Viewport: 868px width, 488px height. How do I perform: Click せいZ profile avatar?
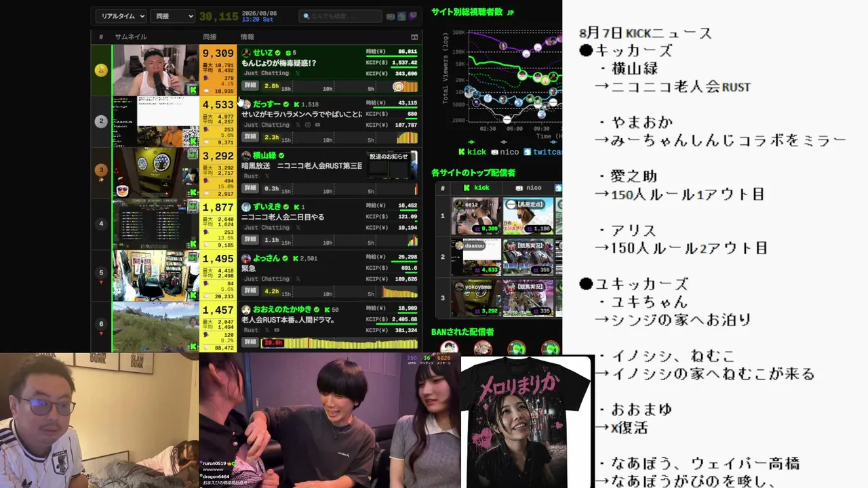[x=246, y=52]
